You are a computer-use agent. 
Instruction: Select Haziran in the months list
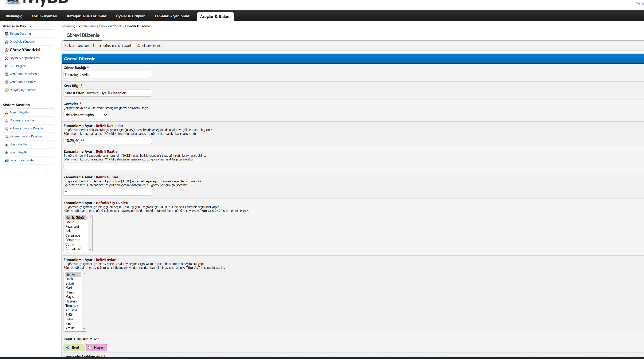73,301
